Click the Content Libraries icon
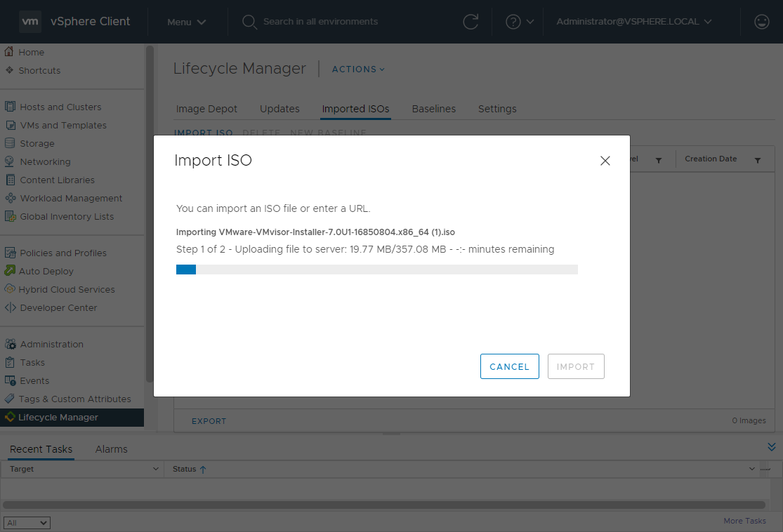The image size is (783, 532). tap(10, 180)
